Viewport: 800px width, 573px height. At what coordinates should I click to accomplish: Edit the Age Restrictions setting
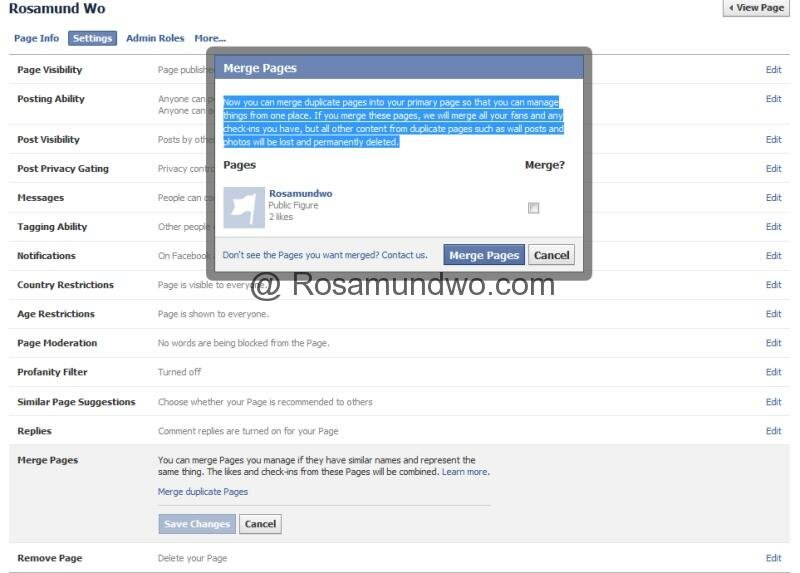773,314
